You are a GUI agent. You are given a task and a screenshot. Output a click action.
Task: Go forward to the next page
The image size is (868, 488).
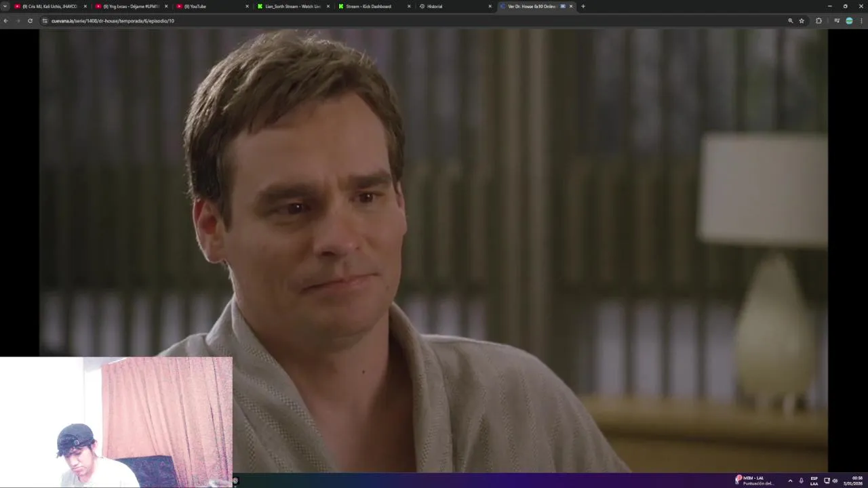[x=18, y=21]
